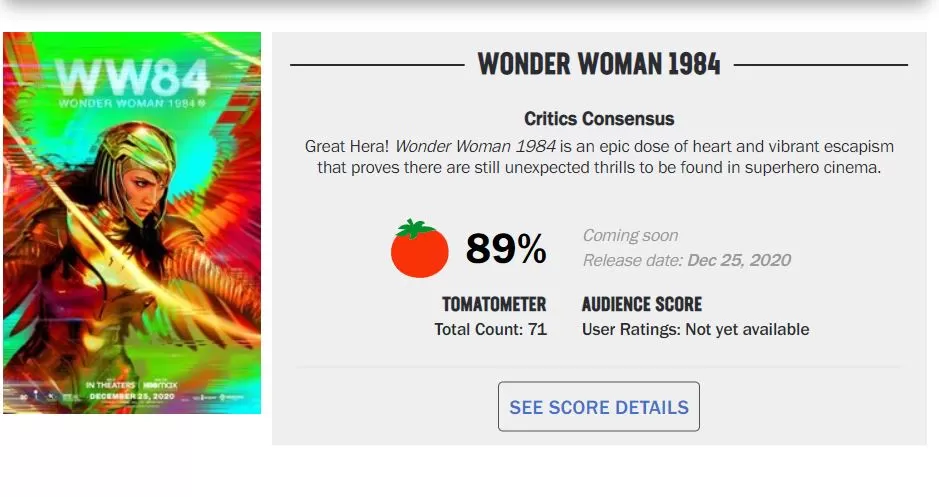
Task: Click User Ratings: Not yet available
Action: 695,329
